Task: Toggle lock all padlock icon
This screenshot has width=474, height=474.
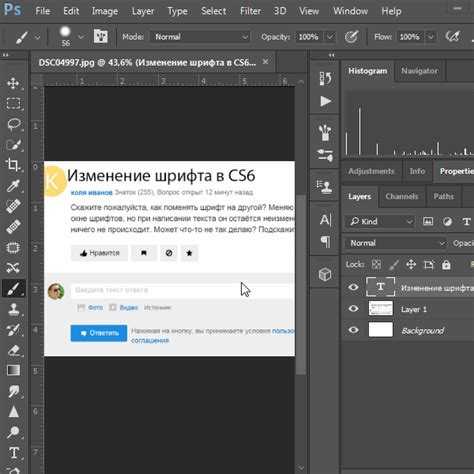Action: 446,265
